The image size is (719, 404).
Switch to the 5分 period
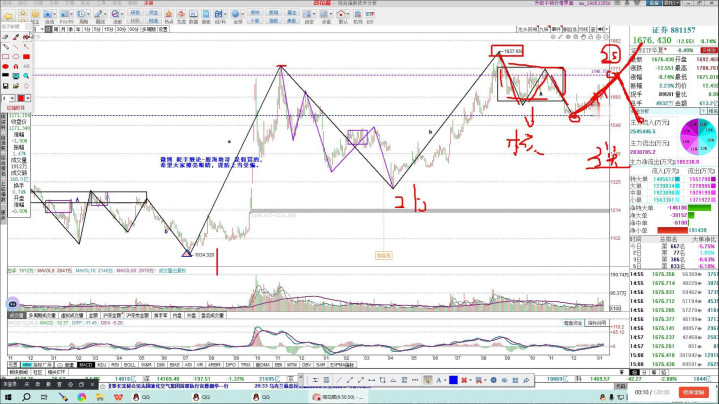(97, 29)
